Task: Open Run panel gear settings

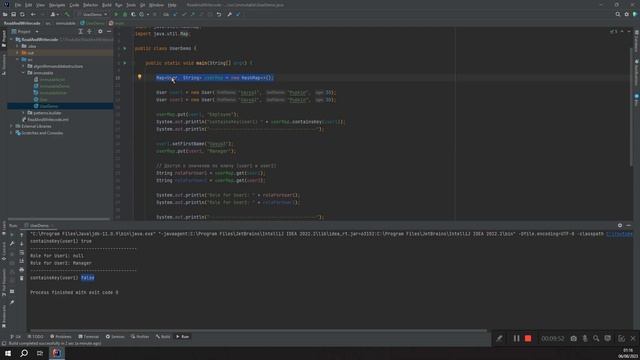Action: point(620,225)
